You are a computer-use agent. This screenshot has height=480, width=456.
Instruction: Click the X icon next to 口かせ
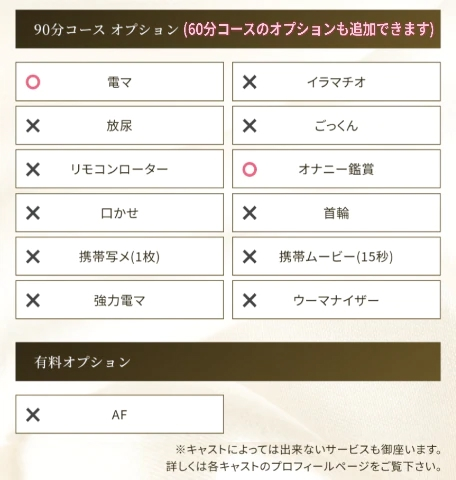(33, 213)
